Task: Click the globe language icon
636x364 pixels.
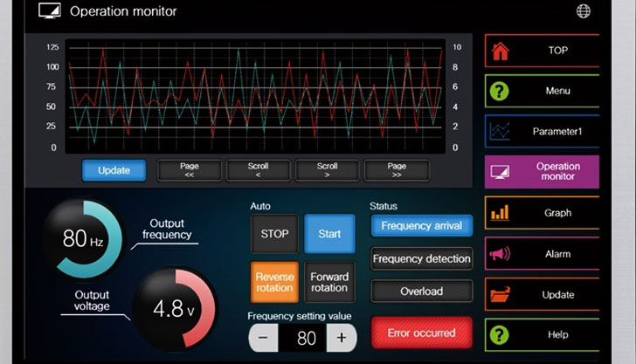Action: pos(584,11)
